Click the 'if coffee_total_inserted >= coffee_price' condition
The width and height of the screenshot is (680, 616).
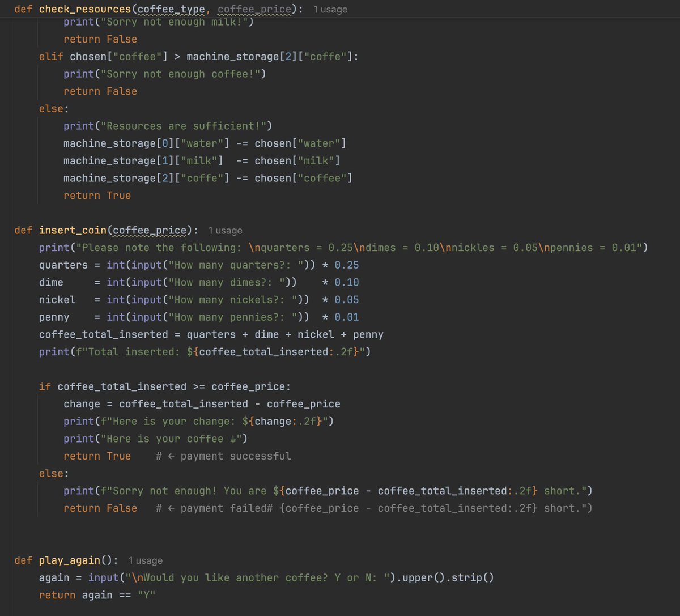165,387
